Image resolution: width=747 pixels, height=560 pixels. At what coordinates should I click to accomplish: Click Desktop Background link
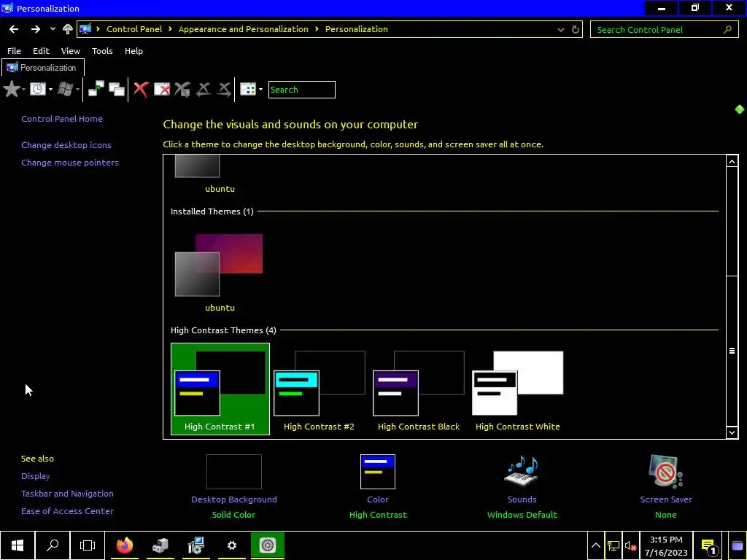click(234, 499)
